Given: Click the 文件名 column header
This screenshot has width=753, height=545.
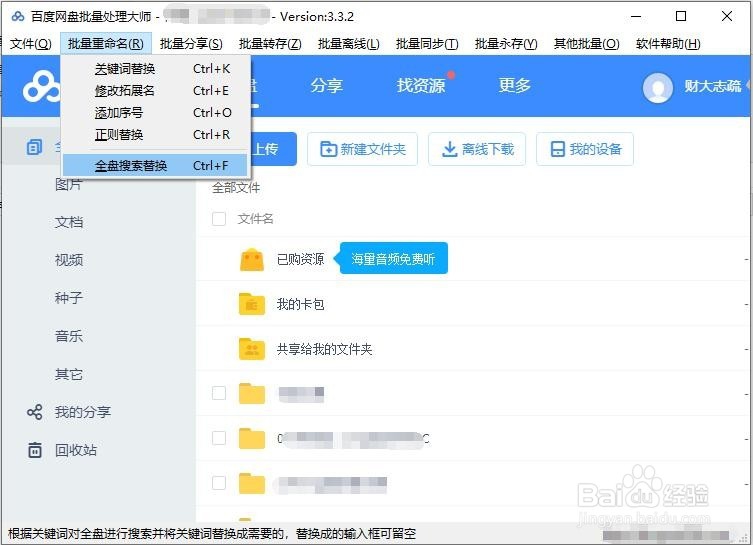Looking at the screenshot, I should coord(255,219).
